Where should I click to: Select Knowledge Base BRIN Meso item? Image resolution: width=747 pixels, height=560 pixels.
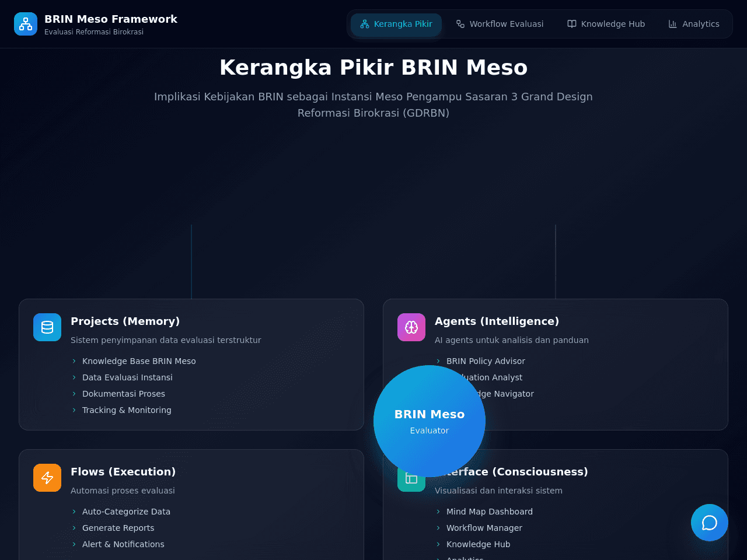tap(139, 361)
